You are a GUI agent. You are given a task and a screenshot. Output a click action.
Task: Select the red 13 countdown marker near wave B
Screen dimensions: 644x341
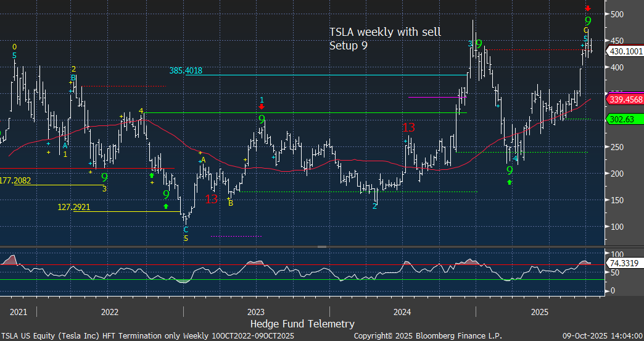tap(211, 199)
